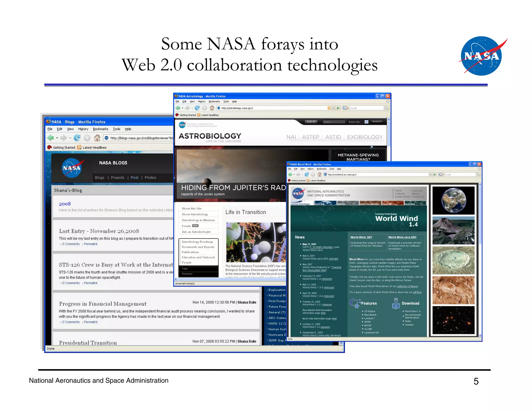
Task: Click LOG IN button on Astrobiology page
Action: click(311, 122)
